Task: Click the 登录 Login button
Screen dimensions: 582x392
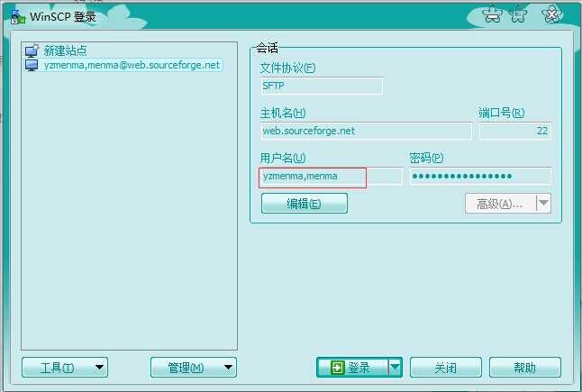Action: (352, 368)
